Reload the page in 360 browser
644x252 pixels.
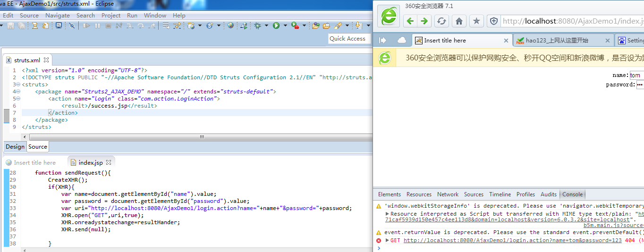pyautogui.click(x=441, y=21)
